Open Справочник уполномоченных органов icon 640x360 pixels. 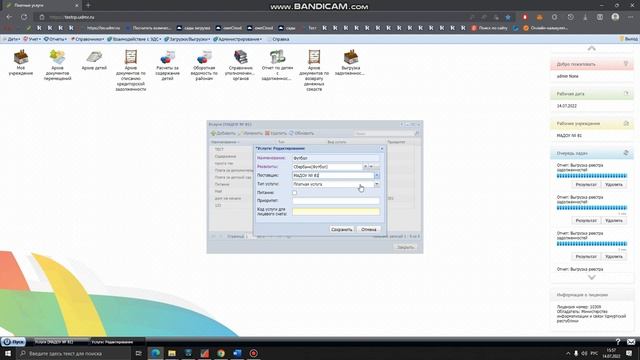pyautogui.click(x=240, y=65)
